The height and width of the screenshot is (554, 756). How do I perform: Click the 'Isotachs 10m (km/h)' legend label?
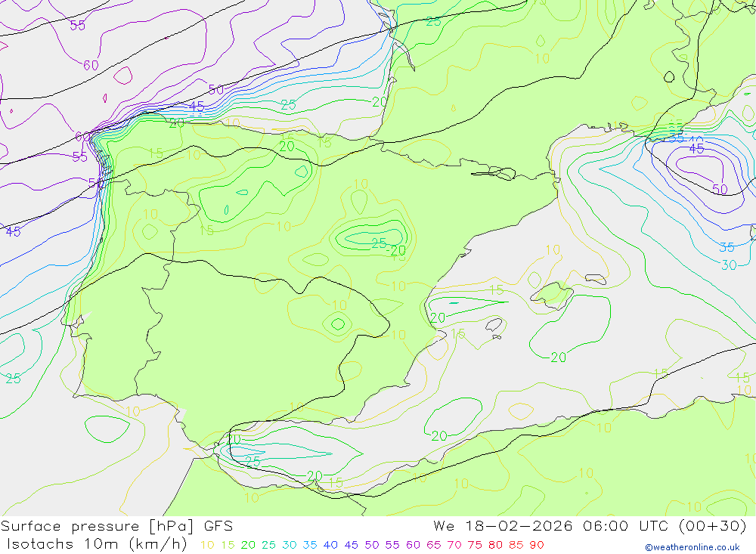tap(97, 544)
